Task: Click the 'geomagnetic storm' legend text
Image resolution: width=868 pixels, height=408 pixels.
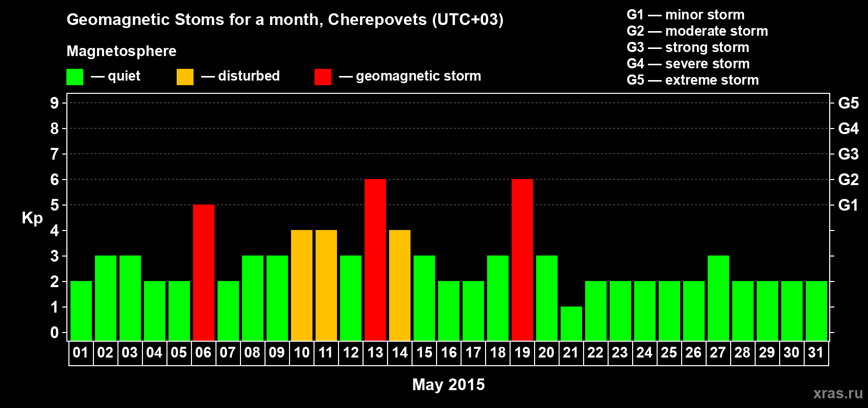Action: tap(419, 76)
